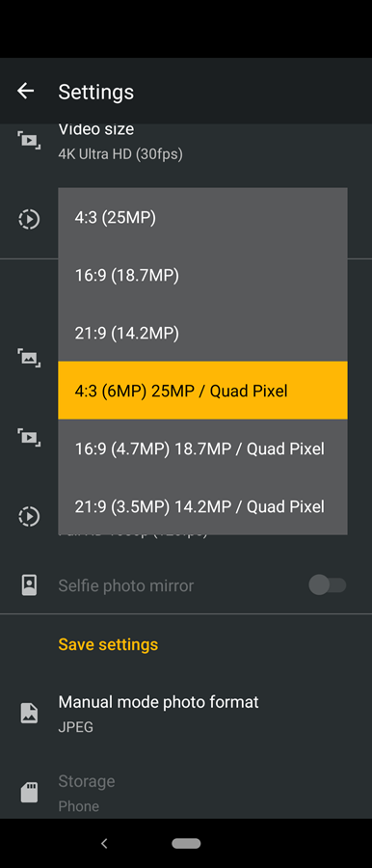Screen dimensions: 372x868
Task: Tap the home pill navigation button
Action: tap(186, 843)
